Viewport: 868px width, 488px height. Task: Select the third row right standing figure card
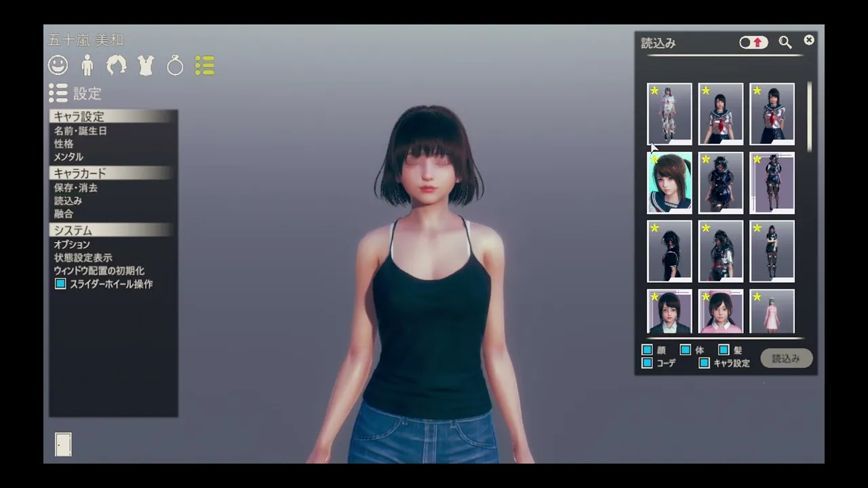point(772,251)
